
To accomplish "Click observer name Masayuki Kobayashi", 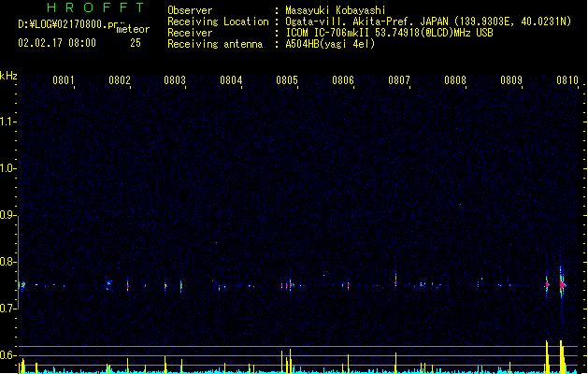I will [336, 10].
